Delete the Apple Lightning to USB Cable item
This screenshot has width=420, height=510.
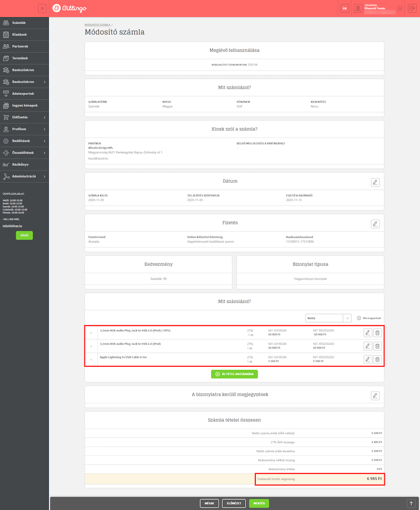pos(377,360)
